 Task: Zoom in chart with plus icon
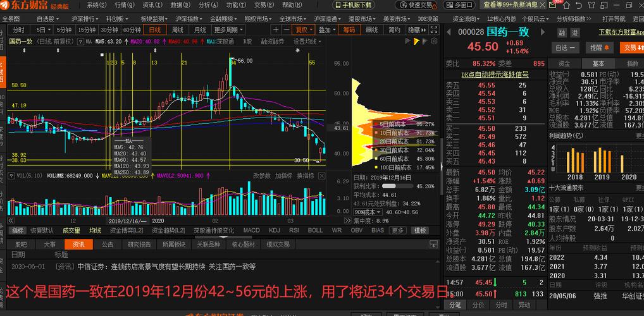276,30
